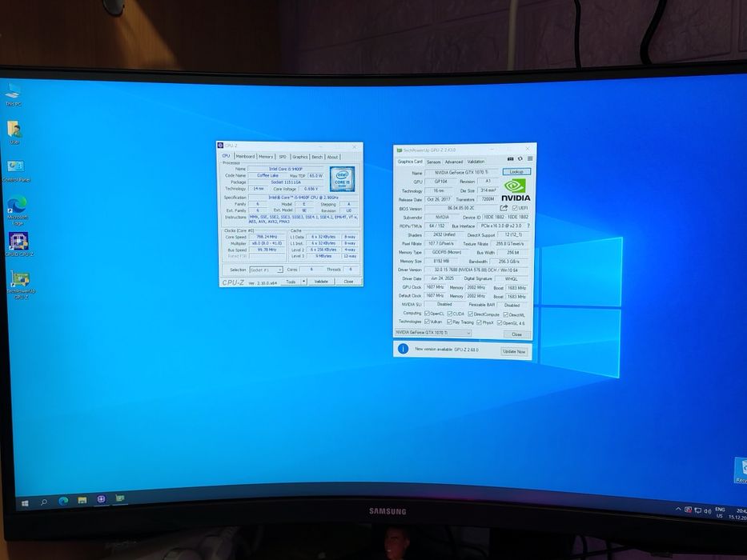
Task: Click the Intel Core i5 logo in CPU-Z
Action: [x=342, y=178]
